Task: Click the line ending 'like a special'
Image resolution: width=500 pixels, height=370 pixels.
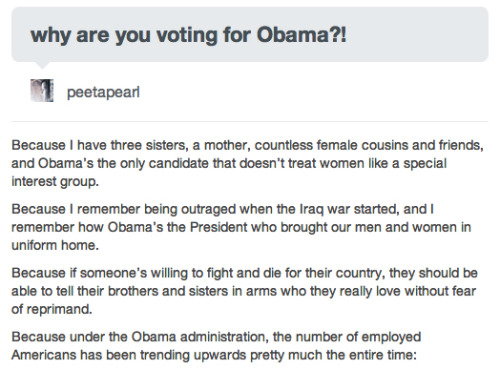Action: point(229,163)
